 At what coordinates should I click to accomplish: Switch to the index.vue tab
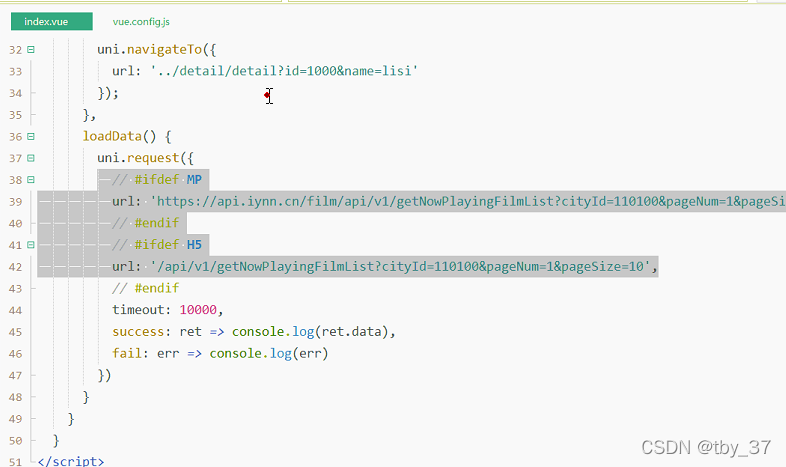click(x=52, y=22)
